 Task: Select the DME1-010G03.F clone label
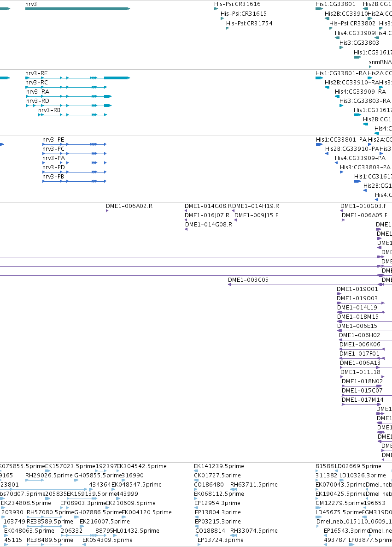(x=363, y=206)
